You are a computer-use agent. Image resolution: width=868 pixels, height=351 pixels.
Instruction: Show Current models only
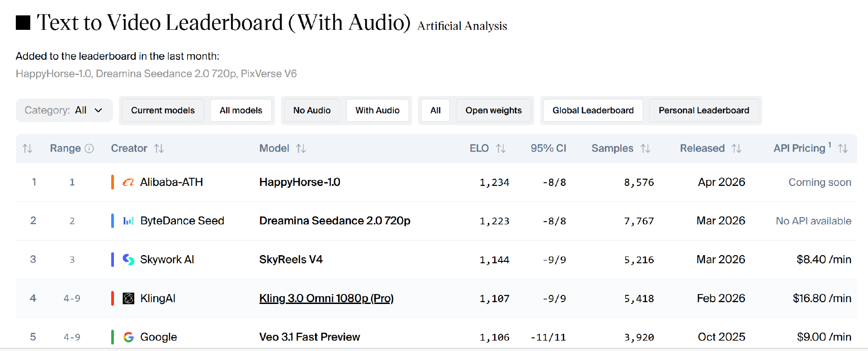(163, 110)
